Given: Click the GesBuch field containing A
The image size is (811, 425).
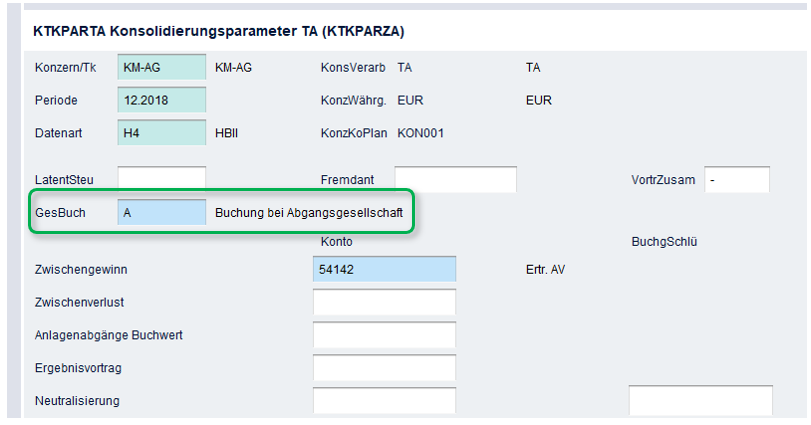Looking at the screenshot, I should [x=162, y=212].
